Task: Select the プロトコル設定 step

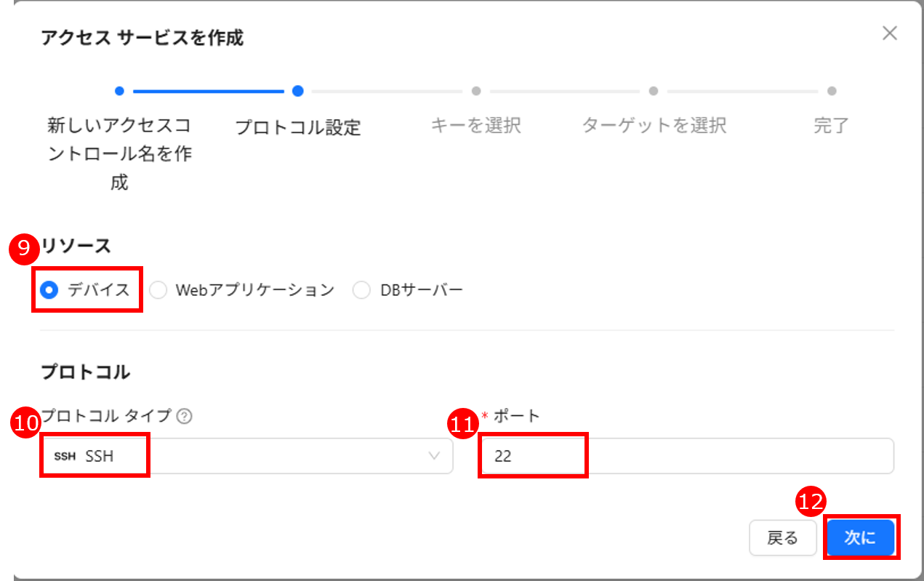Action: coord(298,127)
